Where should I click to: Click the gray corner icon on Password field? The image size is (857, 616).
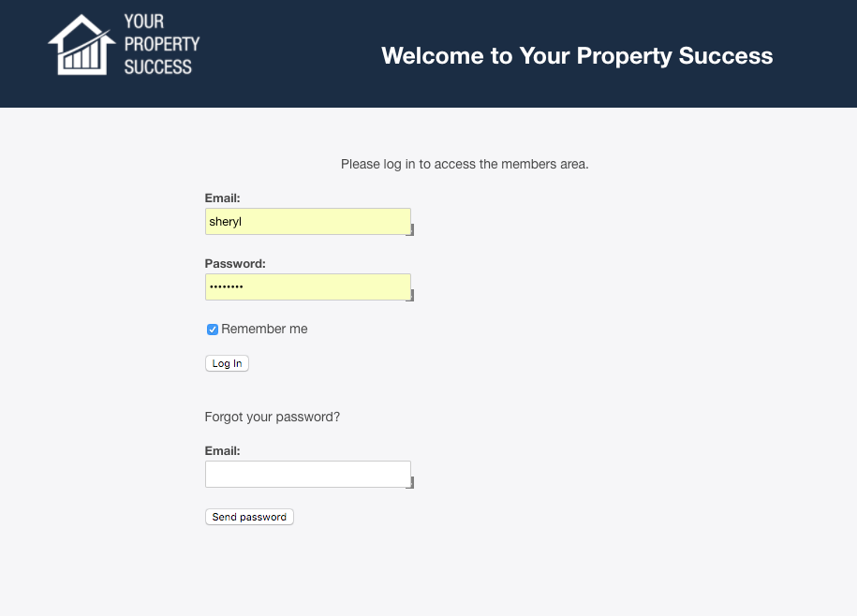[410, 296]
